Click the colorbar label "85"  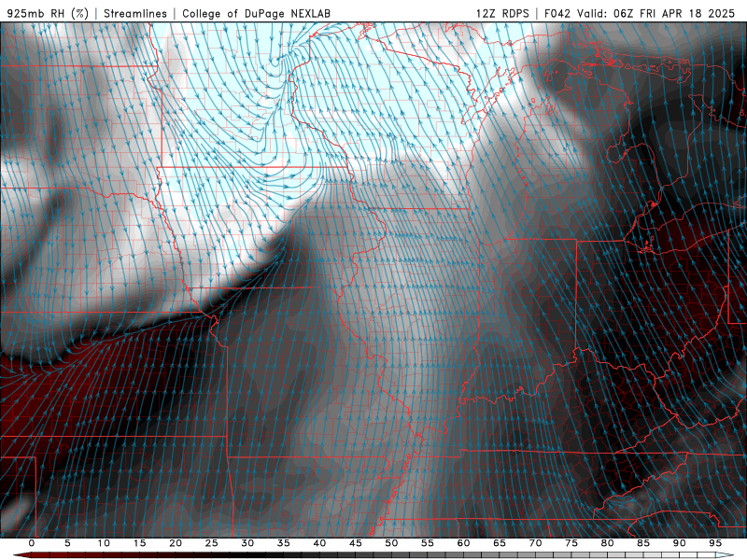pyautogui.click(x=643, y=543)
